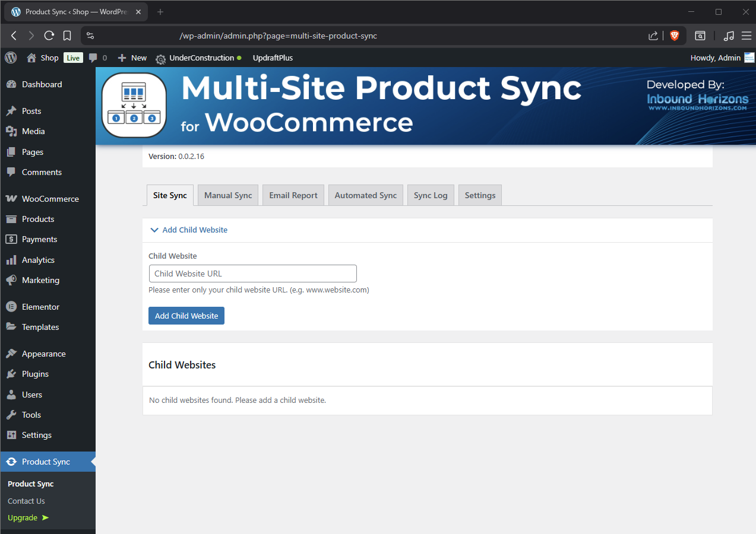Click UpdraftPlus in the admin bar
Viewport: 756px width, 534px height.
pos(273,58)
